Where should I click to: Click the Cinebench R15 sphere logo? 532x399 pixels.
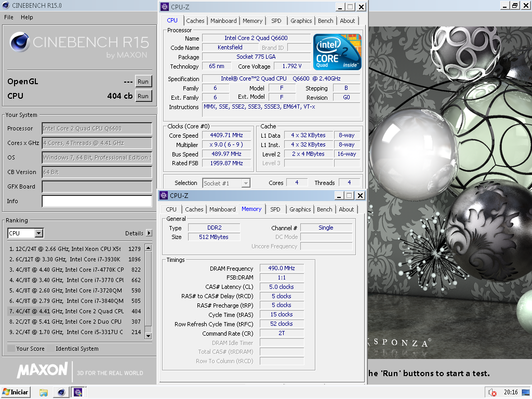coord(19,42)
